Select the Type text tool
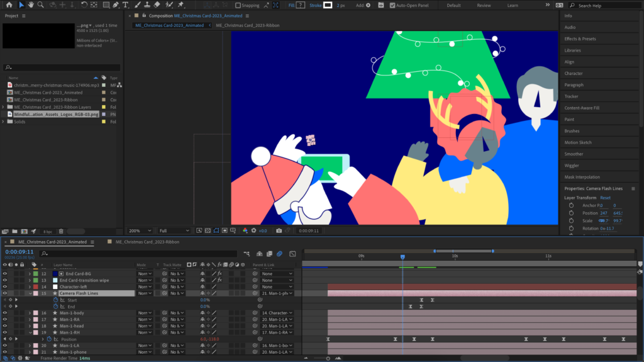This screenshot has width=644, height=362. pos(126,5)
